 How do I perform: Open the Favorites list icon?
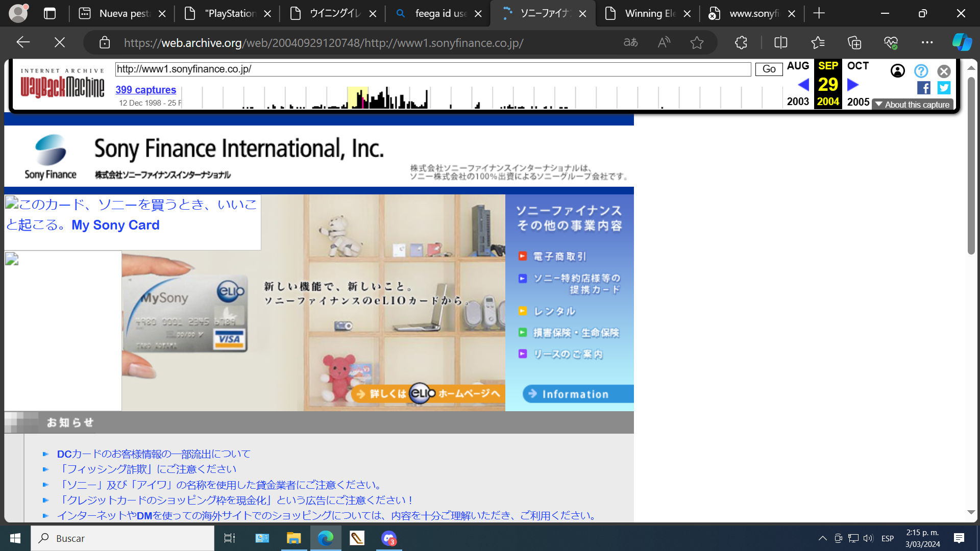point(818,42)
